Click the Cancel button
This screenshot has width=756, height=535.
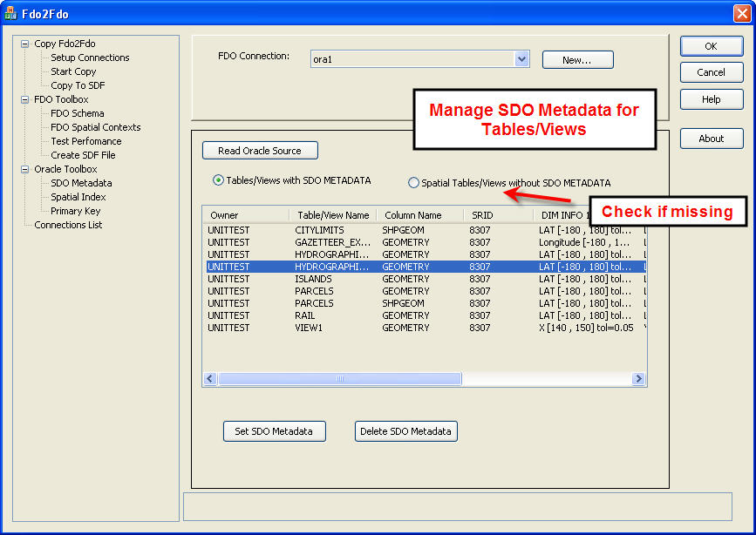tap(712, 72)
